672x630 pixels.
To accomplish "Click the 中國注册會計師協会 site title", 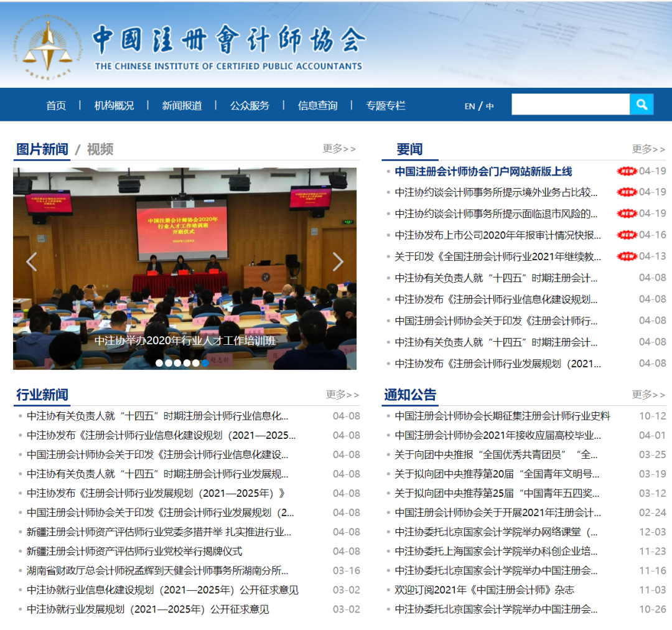I will coord(229,39).
